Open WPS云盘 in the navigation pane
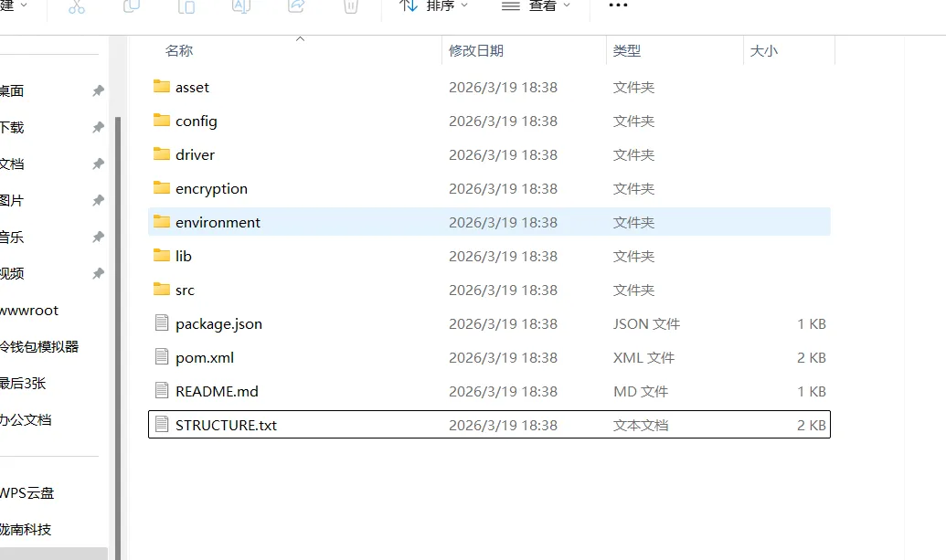The height and width of the screenshot is (560, 946). pos(27,493)
